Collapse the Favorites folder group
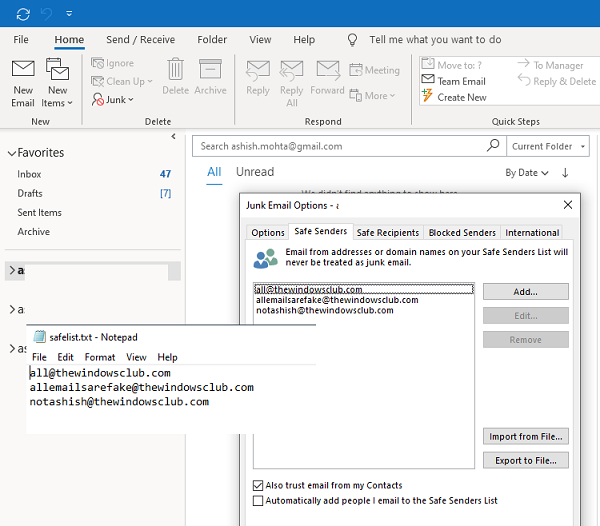 point(12,153)
